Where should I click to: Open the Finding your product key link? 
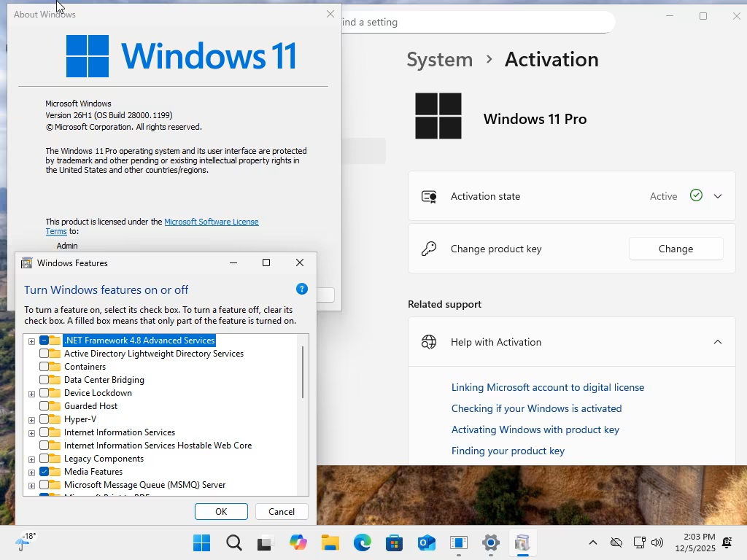click(508, 450)
